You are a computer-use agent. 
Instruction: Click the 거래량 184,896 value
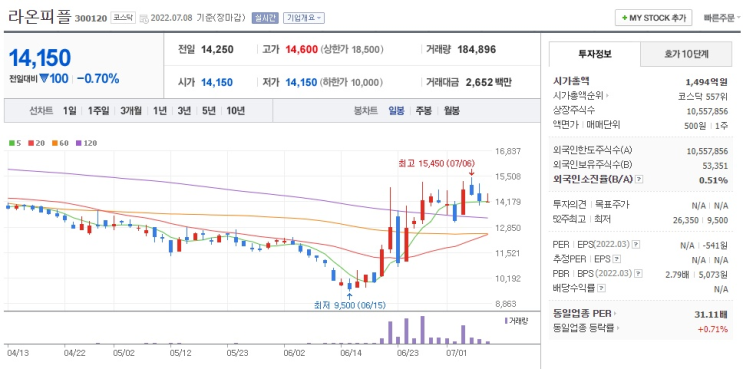point(477,49)
